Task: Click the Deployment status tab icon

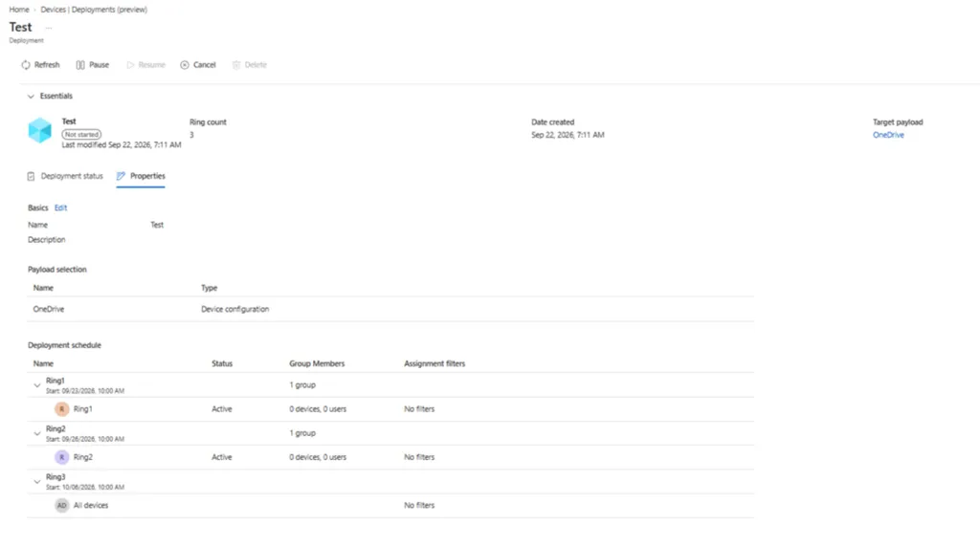Action: pyautogui.click(x=31, y=176)
